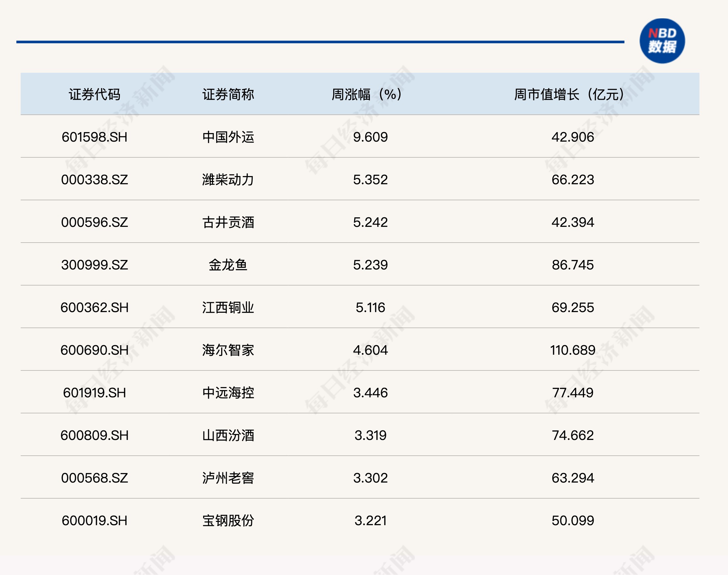
Task: Click the 古井贡酒 stock name
Action: pyautogui.click(x=228, y=222)
